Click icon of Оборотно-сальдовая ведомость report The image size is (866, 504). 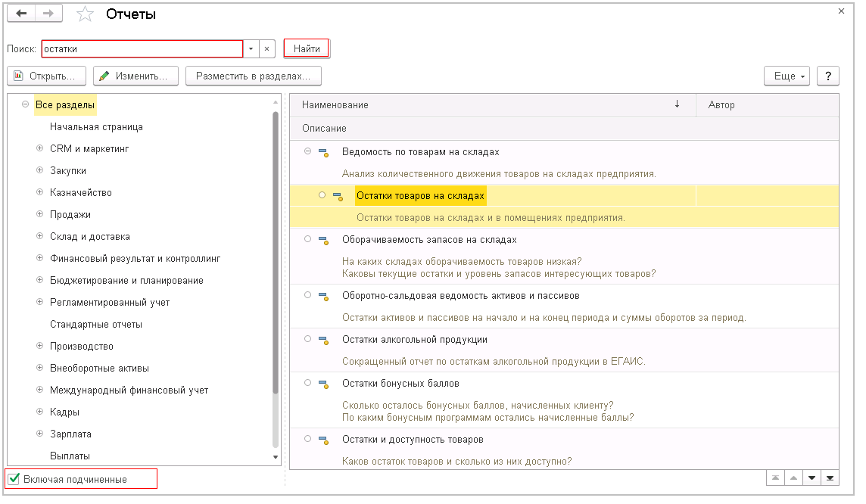point(324,297)
